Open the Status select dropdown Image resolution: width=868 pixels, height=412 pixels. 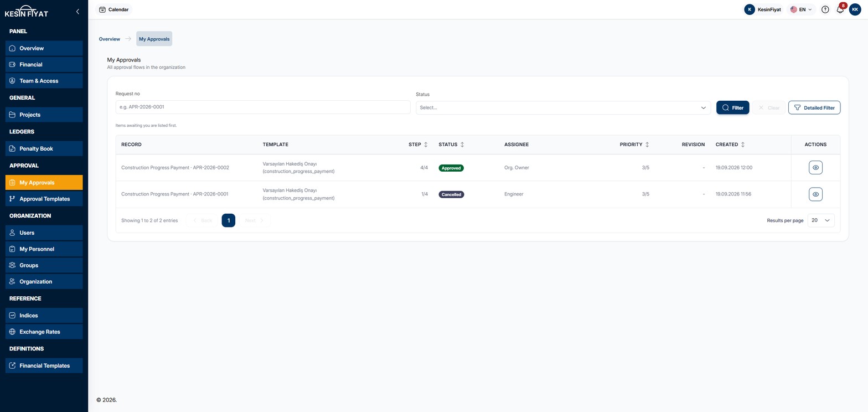pos(563,107)
